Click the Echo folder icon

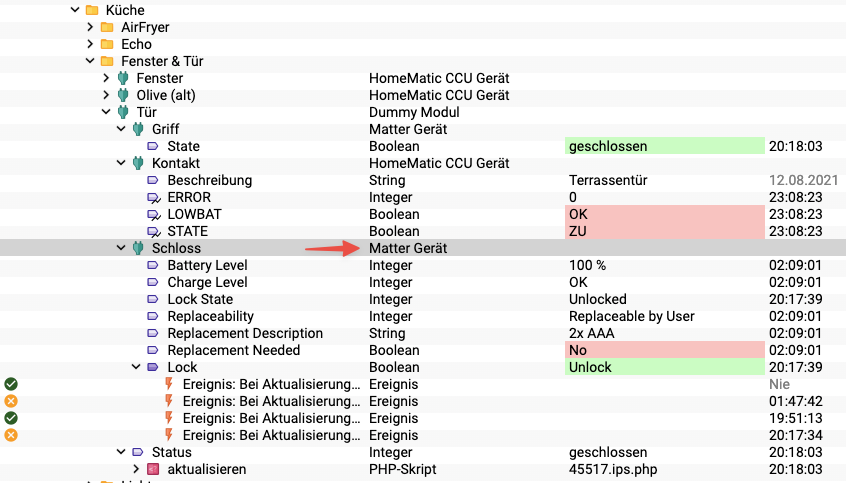tap(107, 44)
